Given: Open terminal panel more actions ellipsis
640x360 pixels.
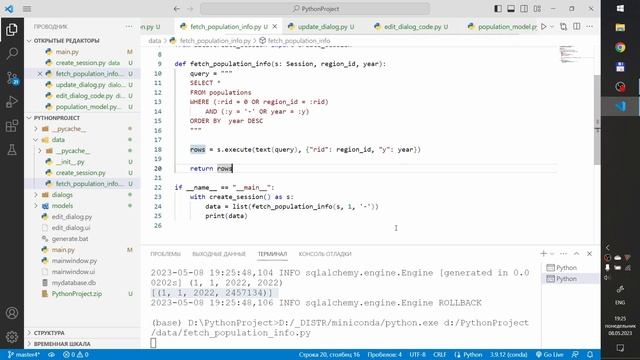Looking at the screenshot, I should pyautogui.click(x=564, y=254).
